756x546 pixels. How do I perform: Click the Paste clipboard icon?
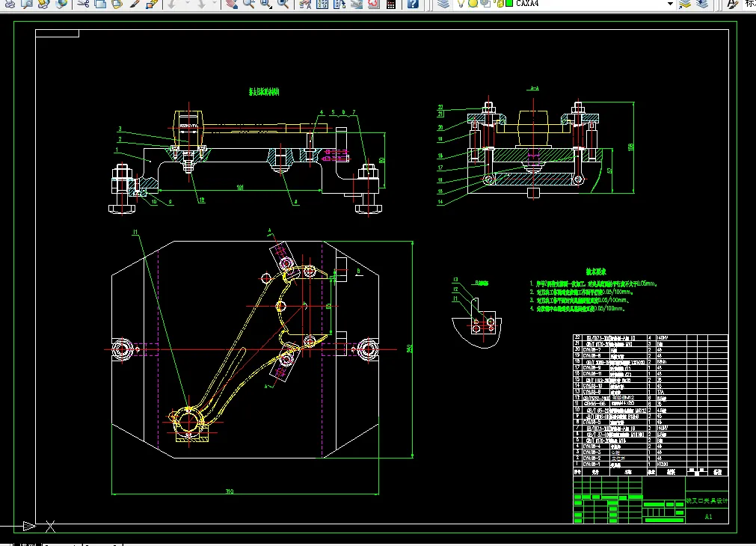tap(117, 4)
